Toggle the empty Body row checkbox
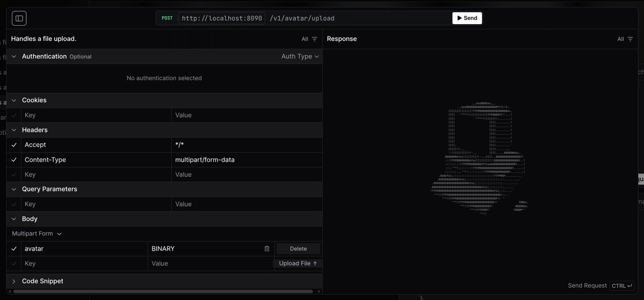Viewport: 644px width, 300px height. pyautogui.click(x=14, y=264)
